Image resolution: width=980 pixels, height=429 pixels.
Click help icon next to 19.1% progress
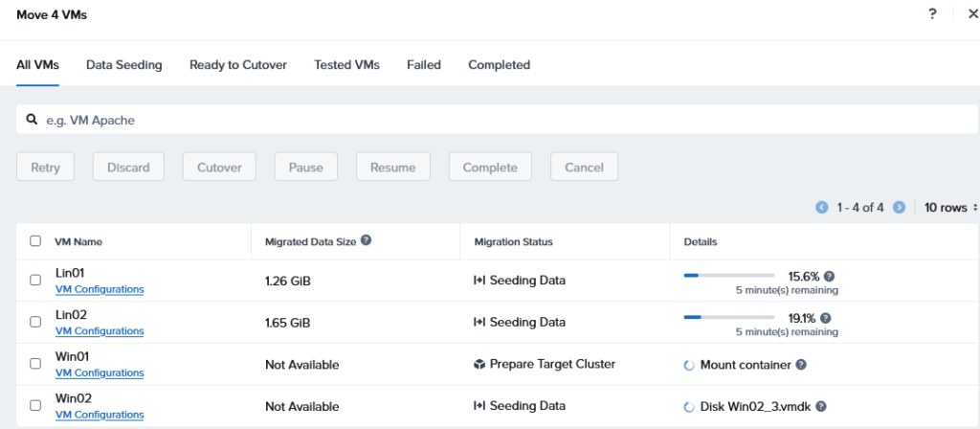[825, 318]
